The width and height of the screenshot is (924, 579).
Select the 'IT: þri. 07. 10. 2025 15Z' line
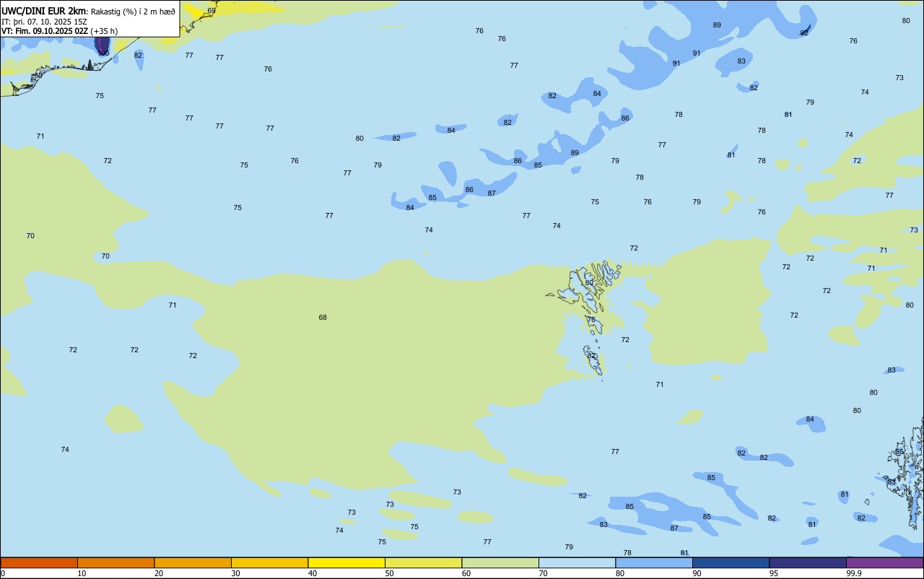[x=44, y=22]
